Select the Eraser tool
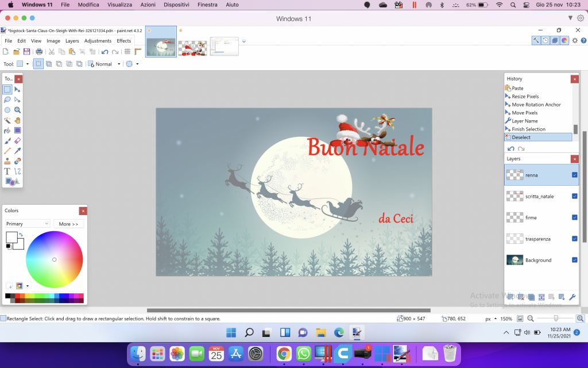The height and width of the screenshot is (368, 588). [x=18, y=140]
